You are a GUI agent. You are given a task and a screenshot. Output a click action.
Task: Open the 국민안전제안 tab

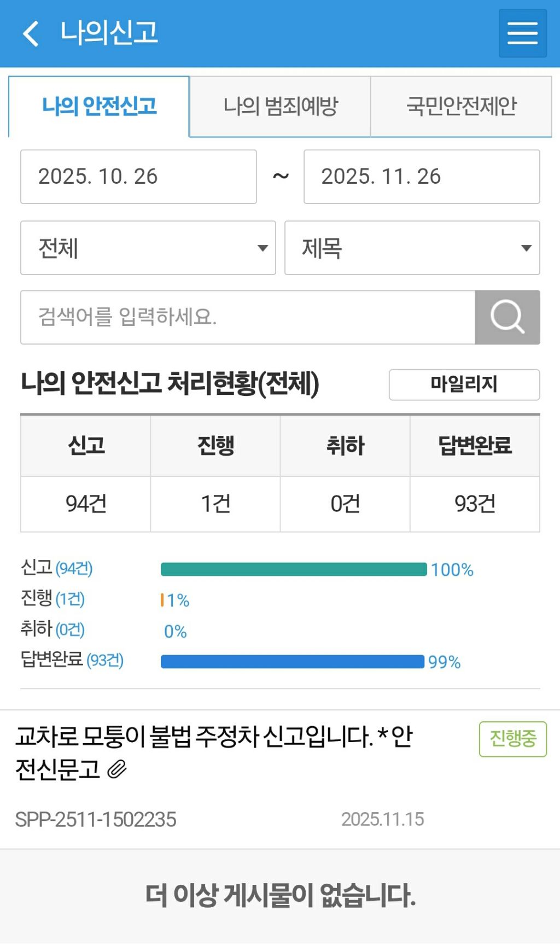(461, 106)
